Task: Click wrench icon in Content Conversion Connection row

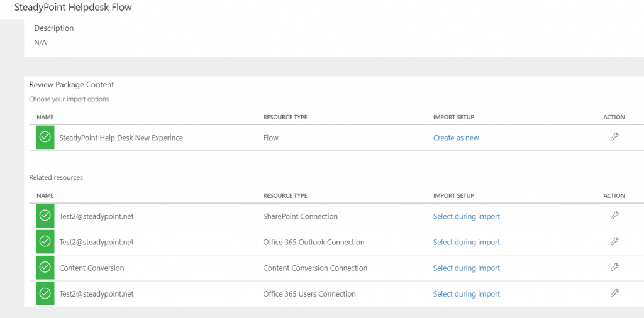Action: [x=614, y=267]
